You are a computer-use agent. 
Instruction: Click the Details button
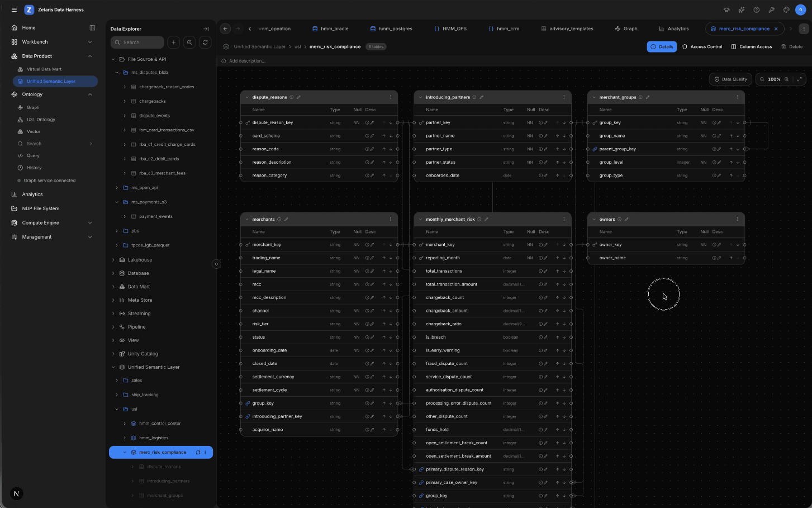pos(662,47)
